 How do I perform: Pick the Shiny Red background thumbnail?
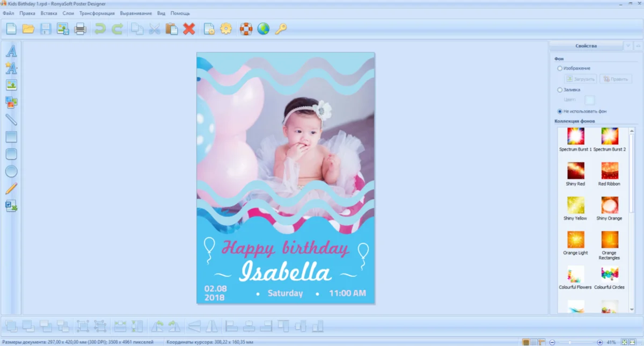pyautogui.click(x=575, y=171)
